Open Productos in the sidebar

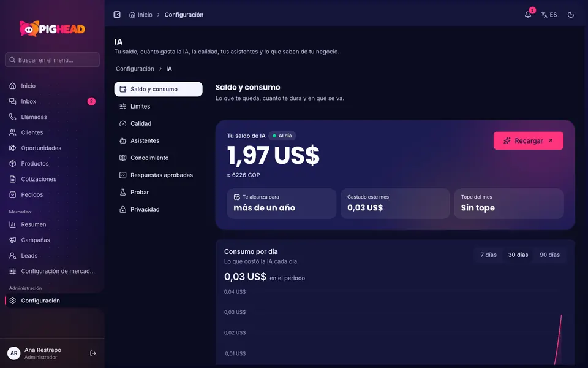click(52, 163)
